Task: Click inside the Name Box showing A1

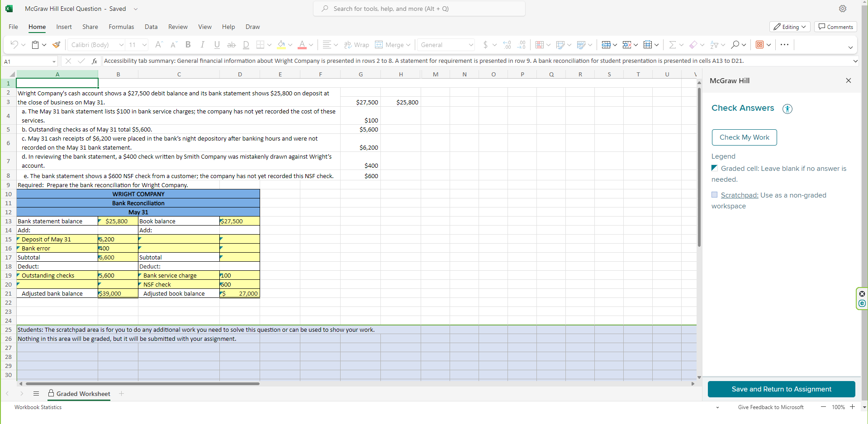Action: (27, 61)
